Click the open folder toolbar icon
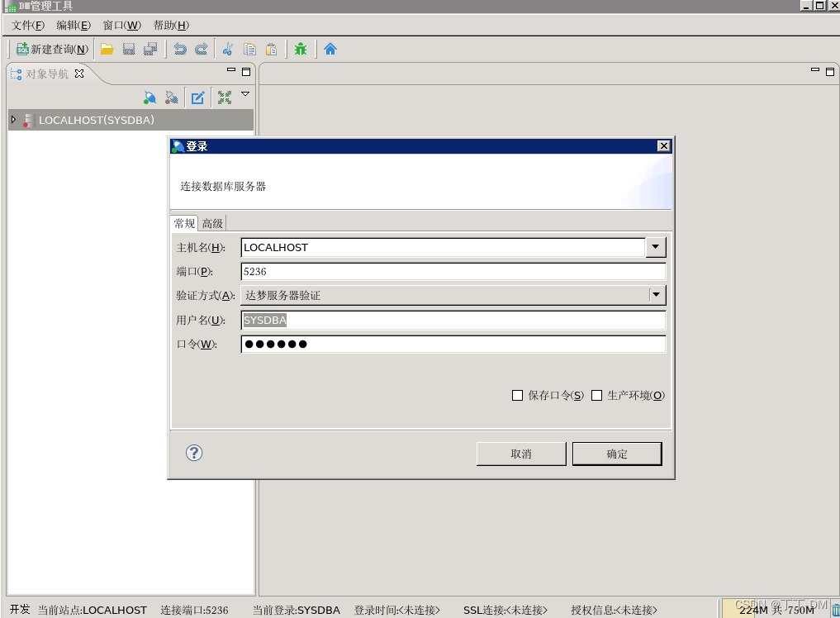The image size is (840, 618). pyautogui.click(x=107, y=50)
